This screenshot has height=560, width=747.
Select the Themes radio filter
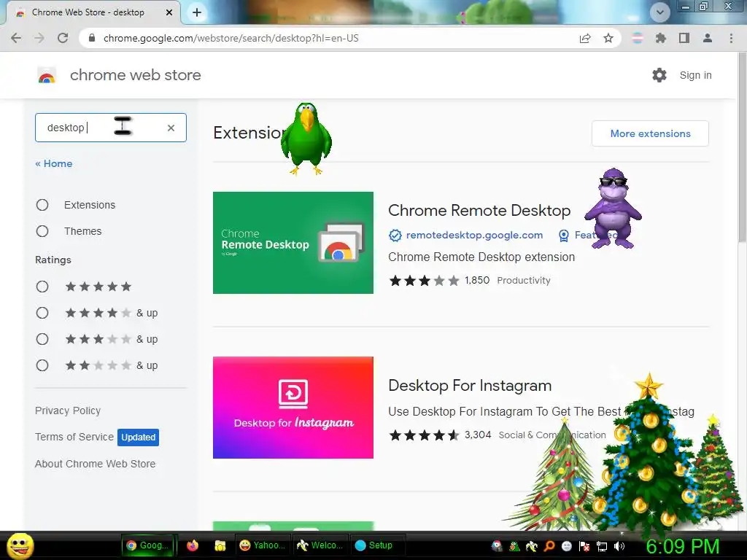[42, 231]
